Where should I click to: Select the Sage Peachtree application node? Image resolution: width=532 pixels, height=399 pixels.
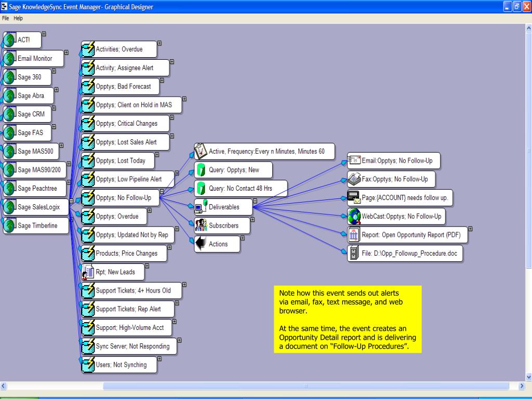35,188
